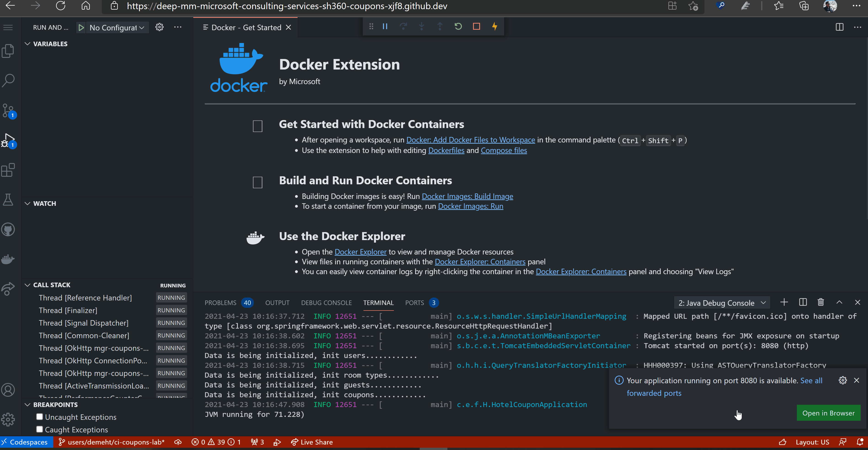868x450 pixels.
Task: Kill the terminal with trash icon
Action: click(x=821, y=302)
